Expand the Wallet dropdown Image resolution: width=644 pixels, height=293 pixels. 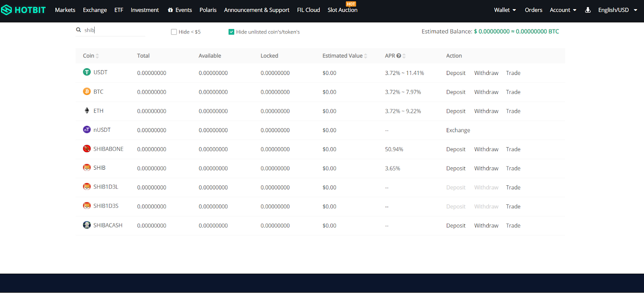click(x=505, y=10)
